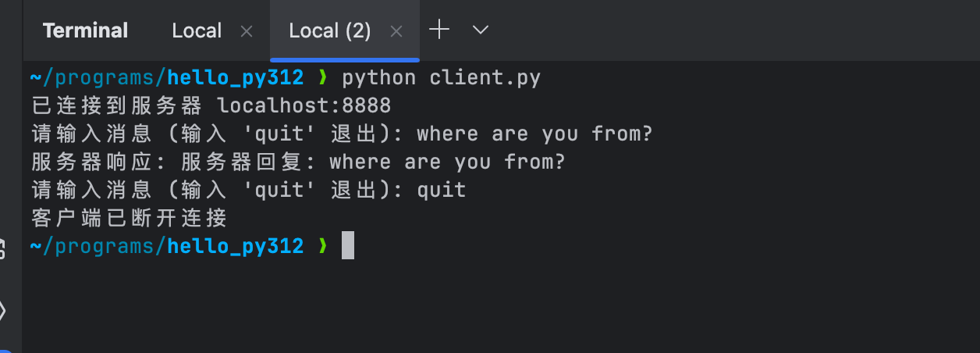Image resolution: width=980 pixels, height=353 pixels.
Task: Click the partially visible sidebar icon beside the last prompt
Action: pyautogui.click(x=2, y=249)
